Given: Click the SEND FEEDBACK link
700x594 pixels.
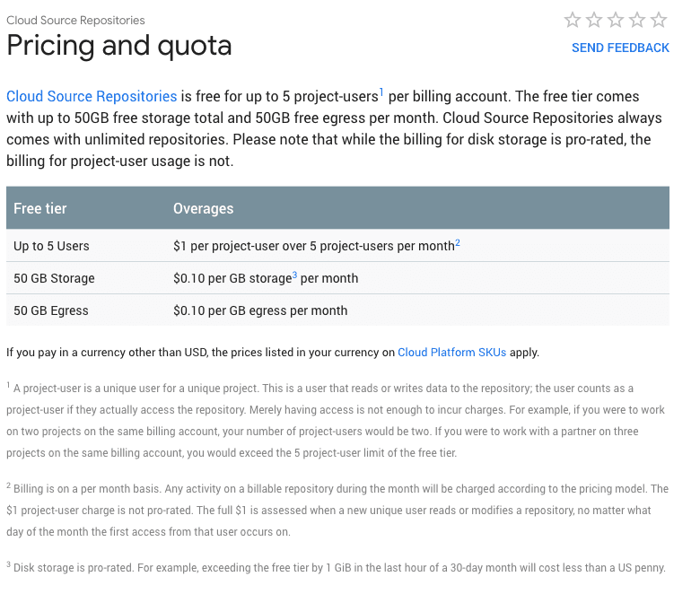Looking at the screenshot, I should 620,48.
